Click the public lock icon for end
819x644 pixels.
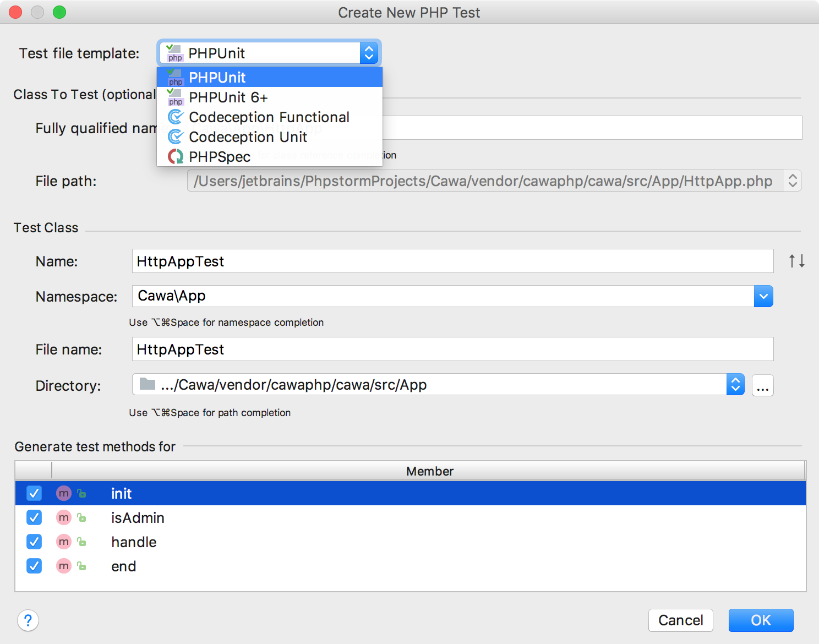(x=81, y=566)
